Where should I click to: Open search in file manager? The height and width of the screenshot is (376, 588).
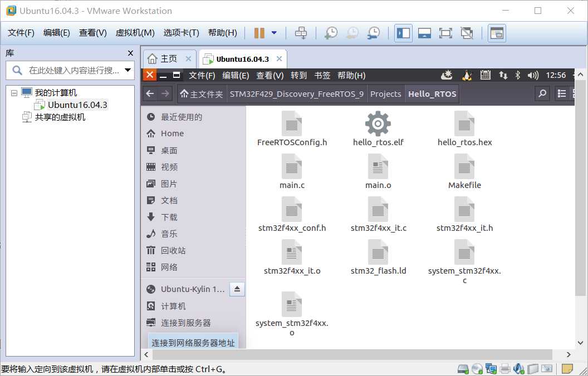(x=542, y=93)
